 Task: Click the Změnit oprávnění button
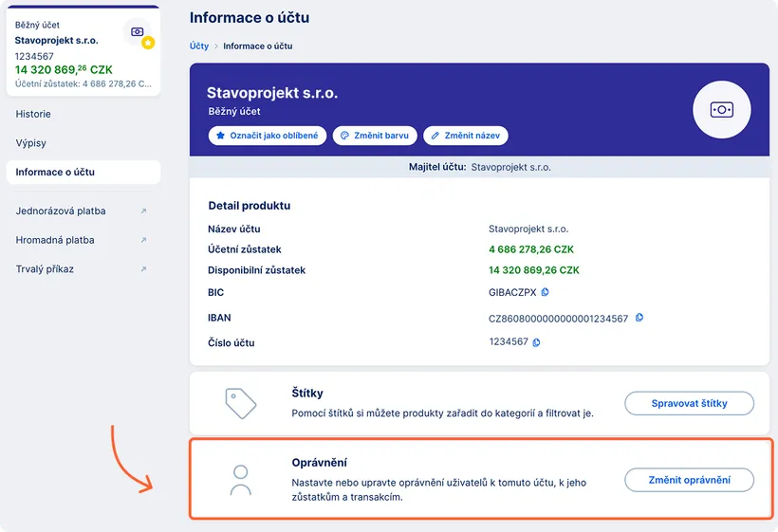[689, 480]
